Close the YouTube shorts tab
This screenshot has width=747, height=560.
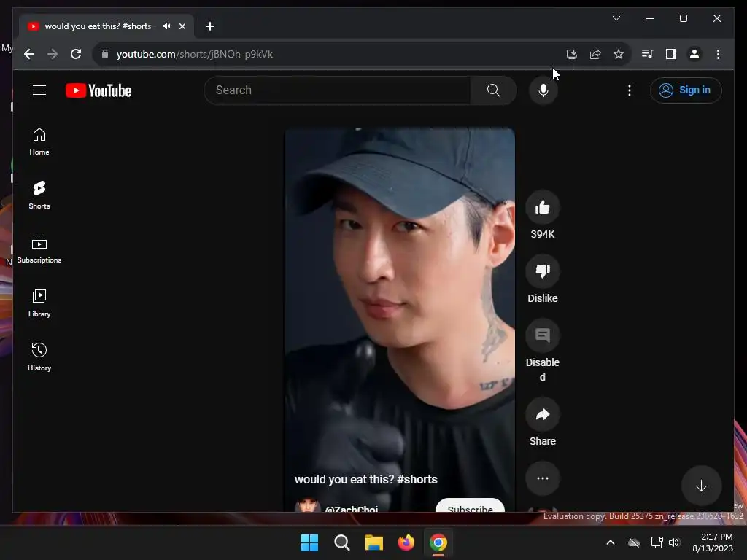pos(182,26)
